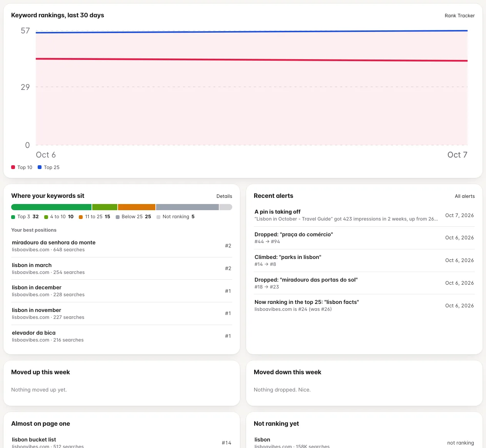Open keyword lisbon in december
The width and height of the screenshot is (486, 448).
tap(121, 291)
